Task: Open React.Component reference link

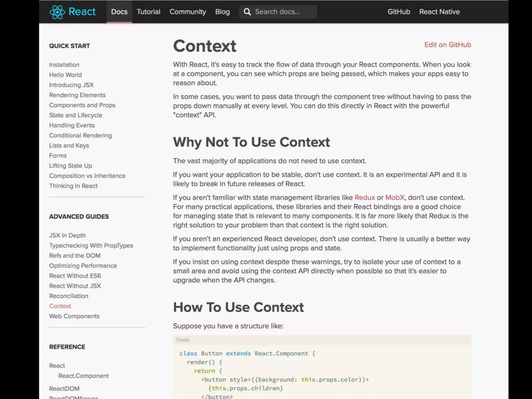Action: tap(84, 376)
